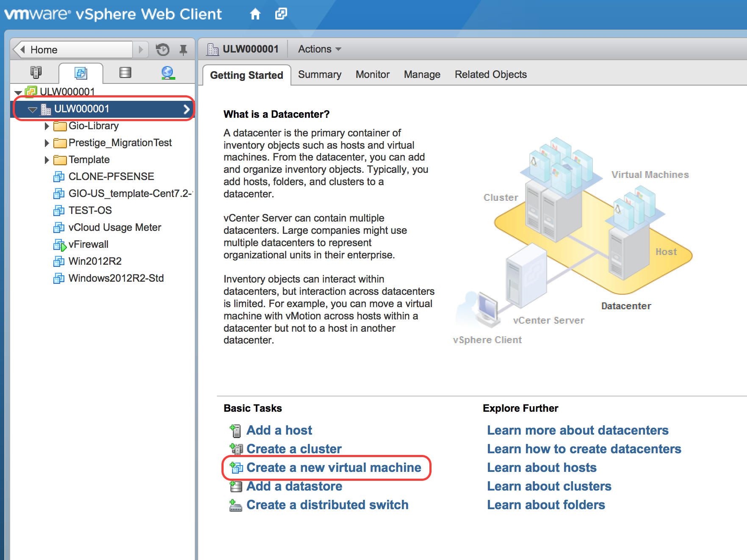Screen dimensions: 747x560
Task: Switch to Networking view icon
Action: 168,72
